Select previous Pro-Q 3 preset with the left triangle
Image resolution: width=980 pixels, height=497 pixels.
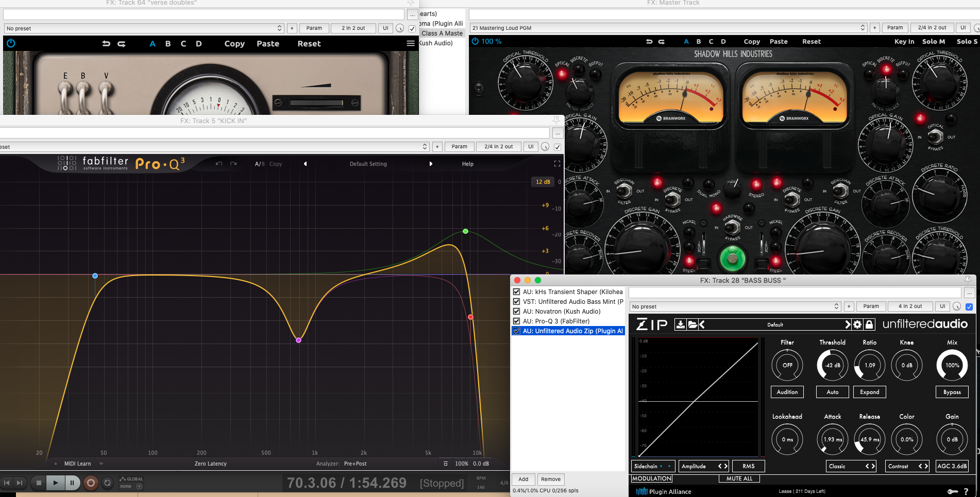[x=305, y=164]
